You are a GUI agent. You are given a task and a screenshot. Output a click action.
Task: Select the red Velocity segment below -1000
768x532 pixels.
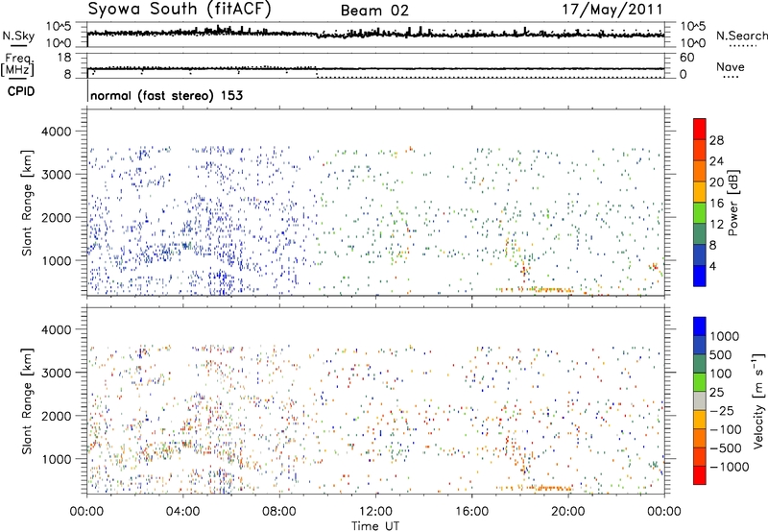tap(700, 475)
